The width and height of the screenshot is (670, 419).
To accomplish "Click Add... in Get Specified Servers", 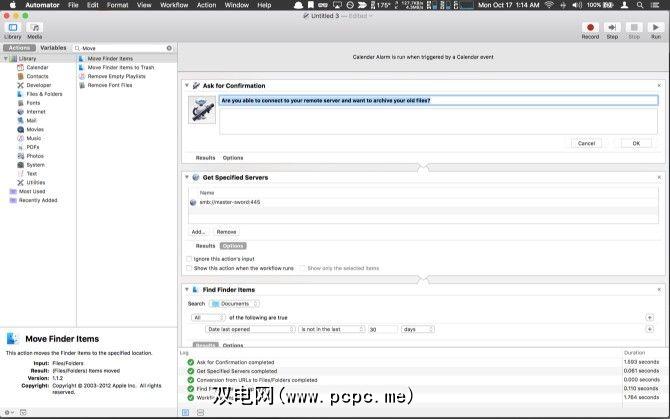I will (x=198, y=232).
